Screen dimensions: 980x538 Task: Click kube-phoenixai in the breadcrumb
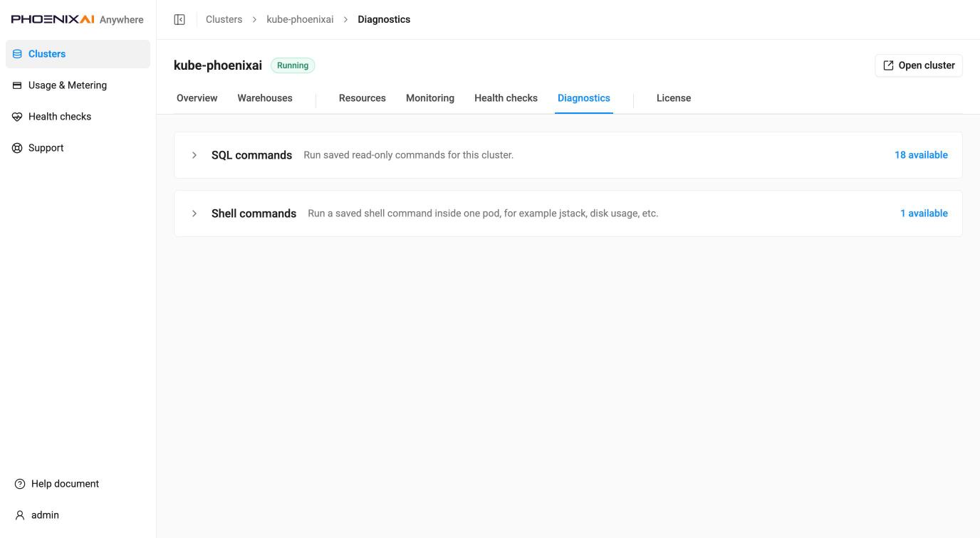(300, 19)
